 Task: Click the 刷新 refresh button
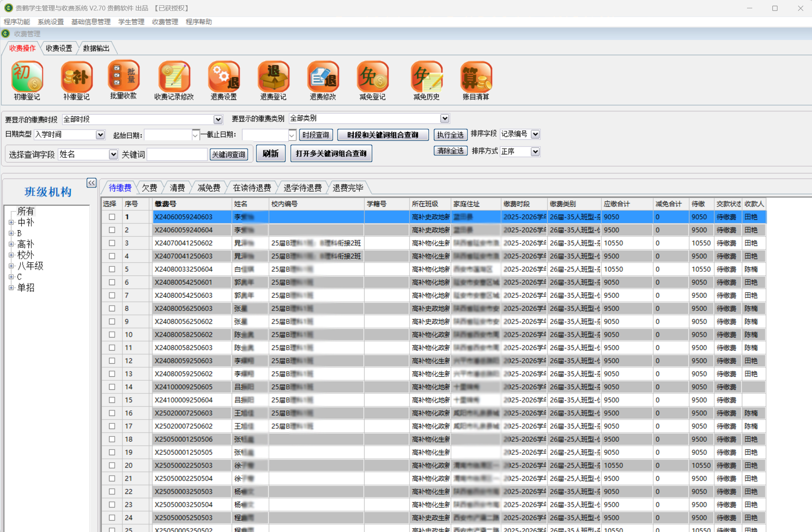[x=270, y=153]
